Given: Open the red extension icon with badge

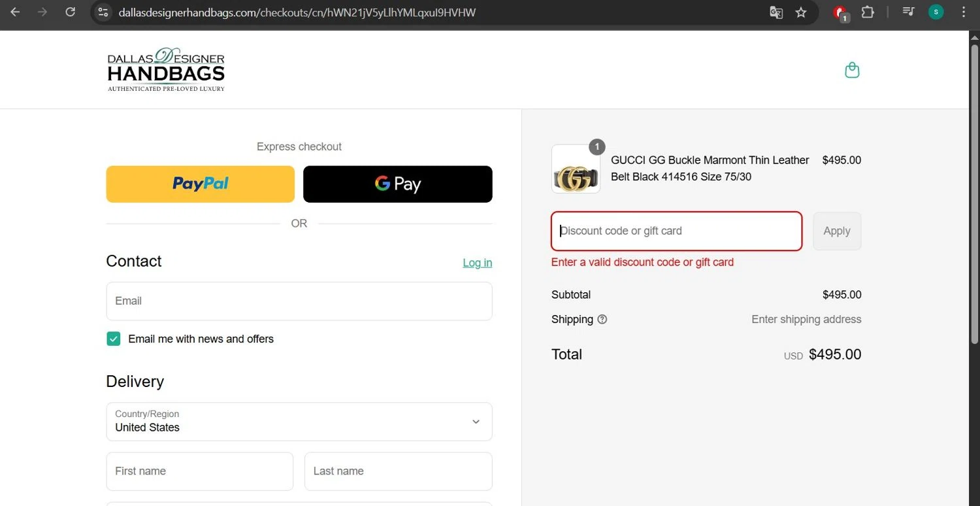Looking at the screenshot, I should pyautogui.click(x=841, y=13).
